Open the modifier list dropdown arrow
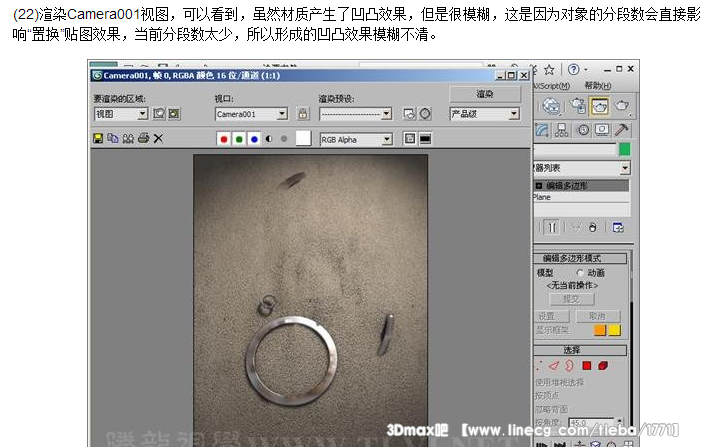Viewport: 708px width, 447px height. pyautogui.click(x=625, y=168)
